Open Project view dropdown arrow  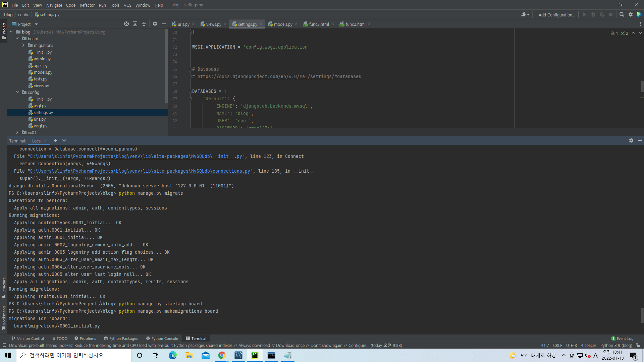[x=36, y=24]
